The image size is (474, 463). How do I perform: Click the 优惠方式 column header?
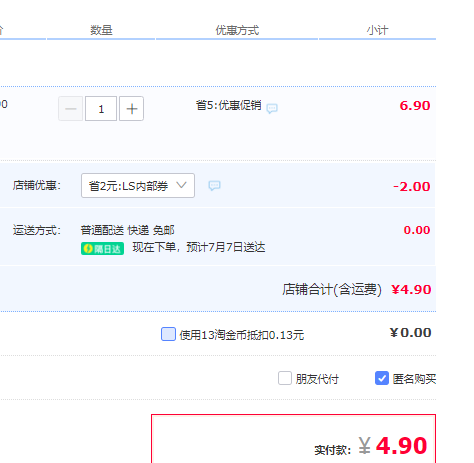tap(237, 30)
